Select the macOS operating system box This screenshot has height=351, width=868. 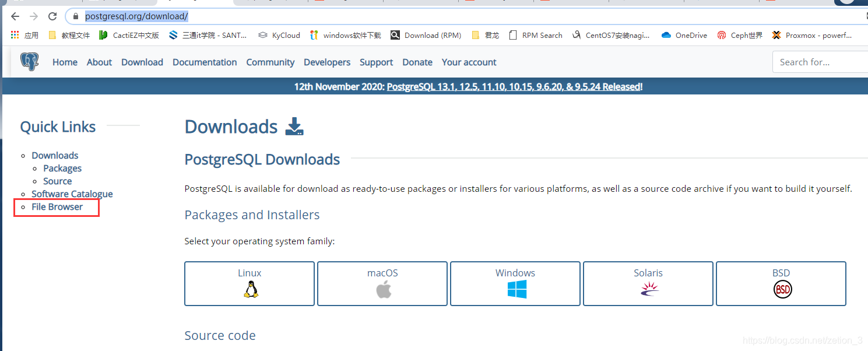click(x=382, y=283)
